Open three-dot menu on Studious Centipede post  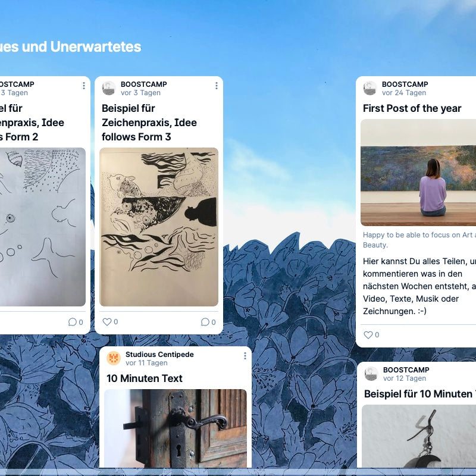[x=245, y=356]
